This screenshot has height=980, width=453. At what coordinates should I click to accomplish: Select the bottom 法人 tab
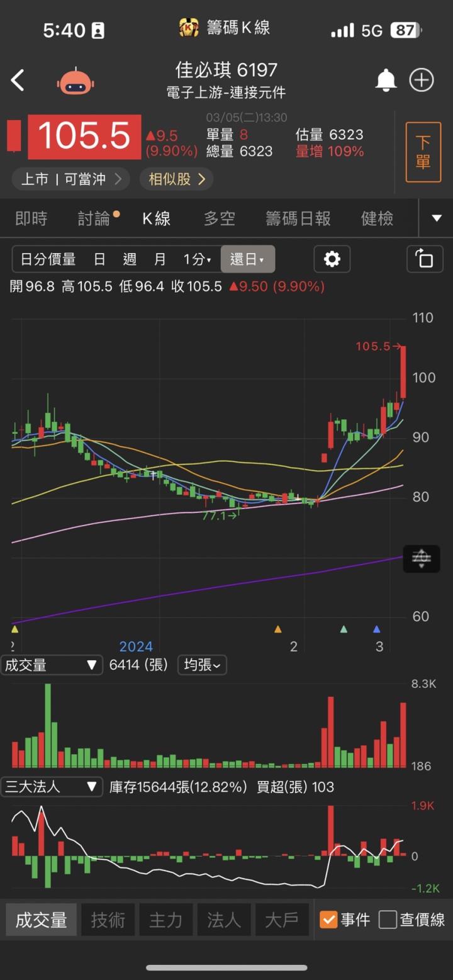tap(224, 920)
